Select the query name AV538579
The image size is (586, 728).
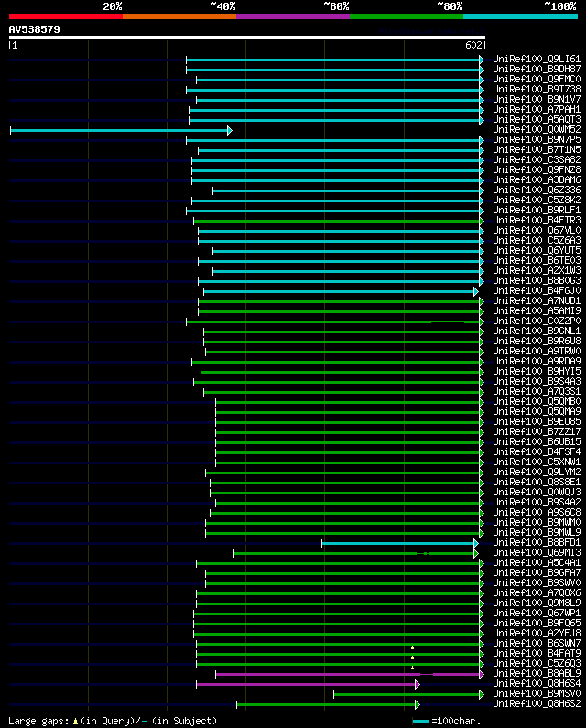(35, 29)
